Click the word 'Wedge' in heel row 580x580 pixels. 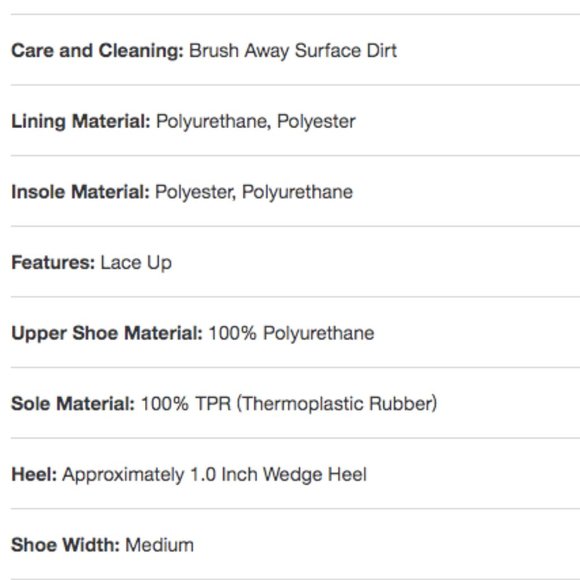click(x=293, y=475)
